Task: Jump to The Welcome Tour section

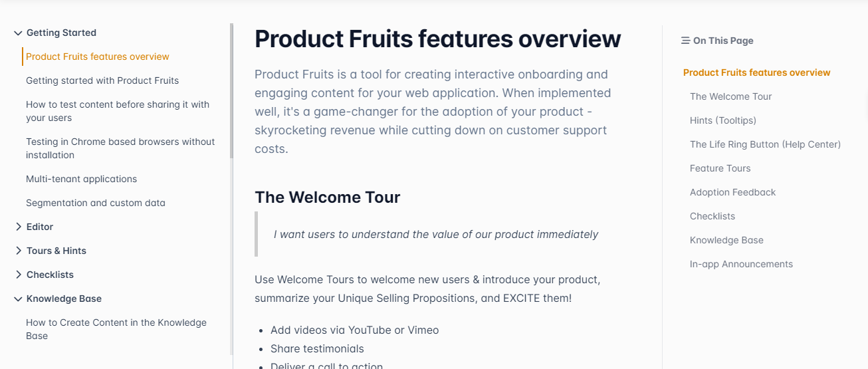Action: pyautogui.click(x=730, y=96)
